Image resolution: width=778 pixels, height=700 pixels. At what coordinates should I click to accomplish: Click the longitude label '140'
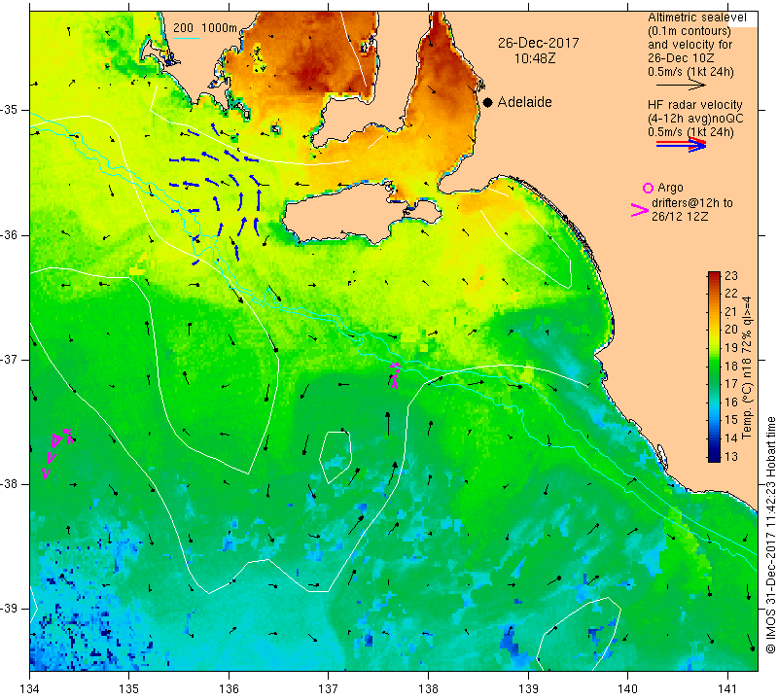coord(627,689)
